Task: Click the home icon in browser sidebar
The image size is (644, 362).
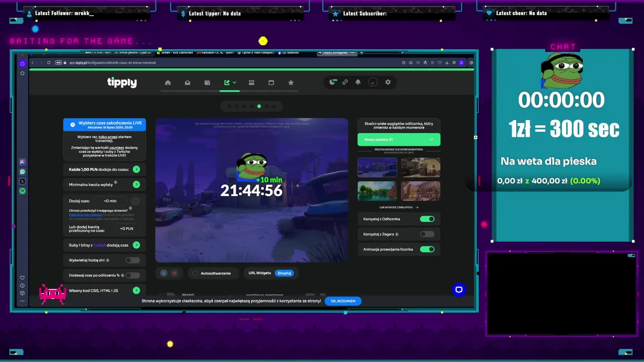Action: click(22, 63)
